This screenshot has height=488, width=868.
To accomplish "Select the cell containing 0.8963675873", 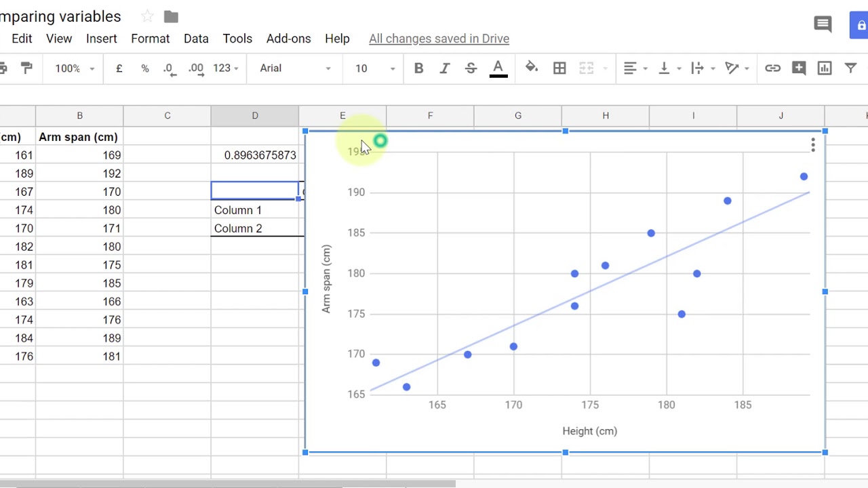I will (255, 155).
